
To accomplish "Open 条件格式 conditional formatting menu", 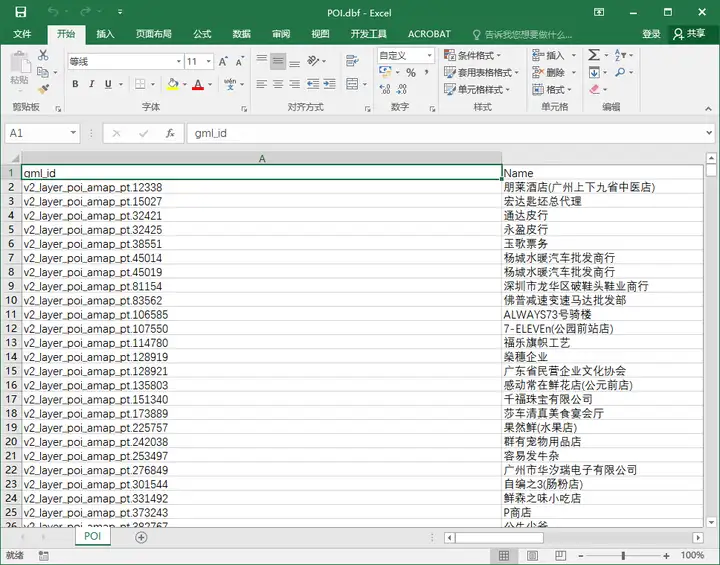I will coord(472,56).
